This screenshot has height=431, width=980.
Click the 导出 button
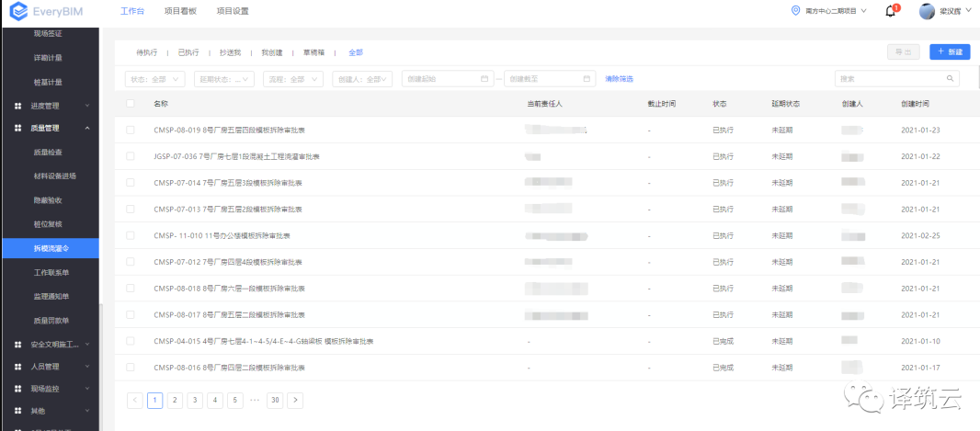(903, 52)
